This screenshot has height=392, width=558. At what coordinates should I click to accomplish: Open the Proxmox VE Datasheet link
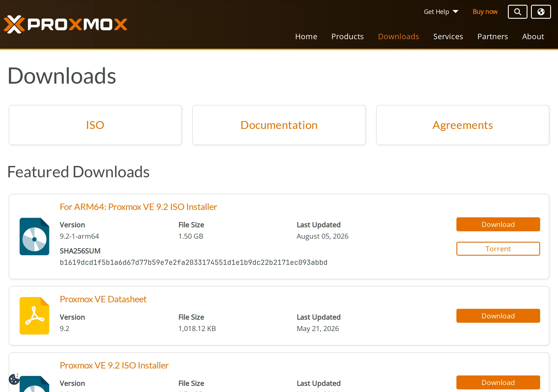tap(103, 299)
